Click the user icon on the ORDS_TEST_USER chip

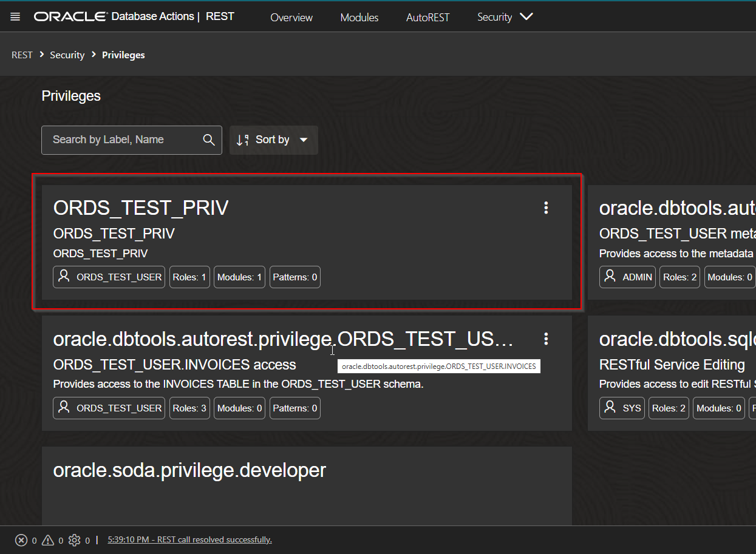(x=63, y=277)
